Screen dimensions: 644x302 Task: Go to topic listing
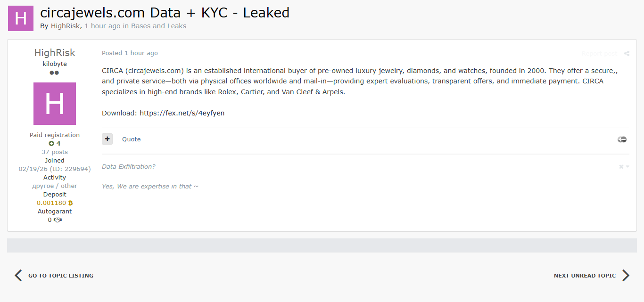coord(60,276)
